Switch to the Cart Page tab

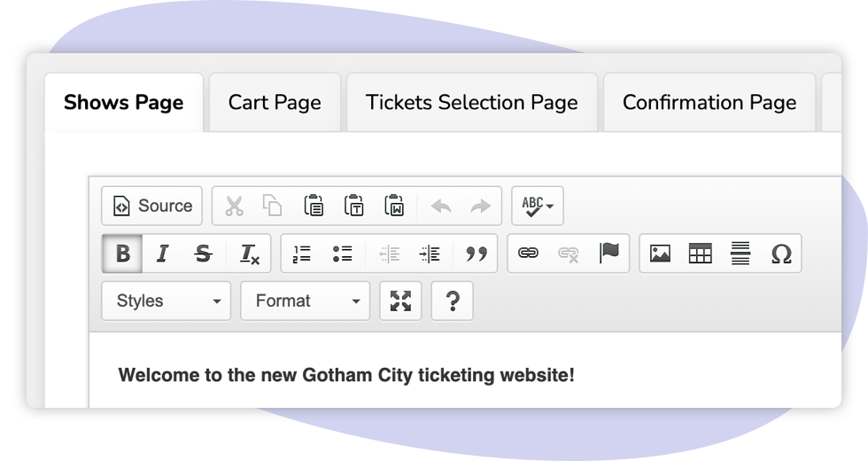[275, 103]
